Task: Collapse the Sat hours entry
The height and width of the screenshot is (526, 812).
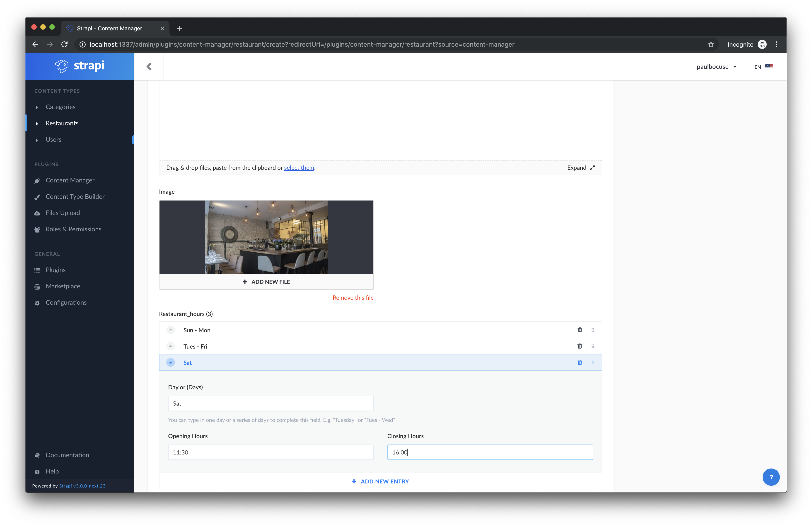Action: [171, 362]
